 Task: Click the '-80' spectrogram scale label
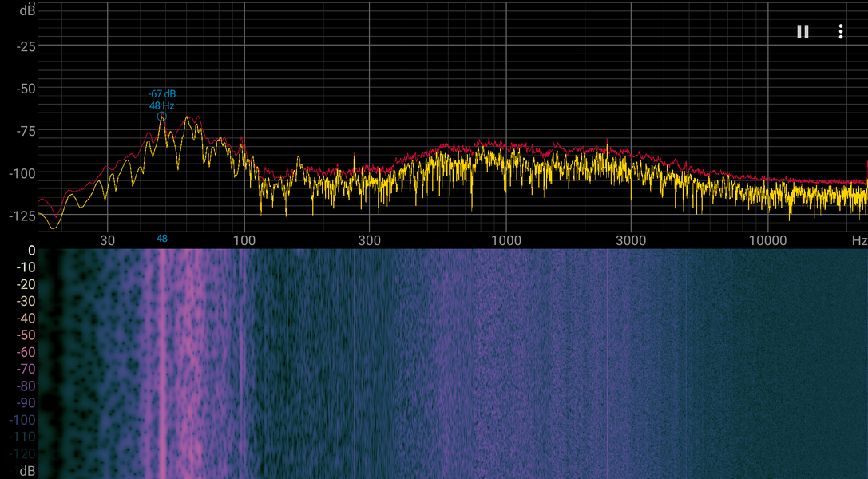26,386
